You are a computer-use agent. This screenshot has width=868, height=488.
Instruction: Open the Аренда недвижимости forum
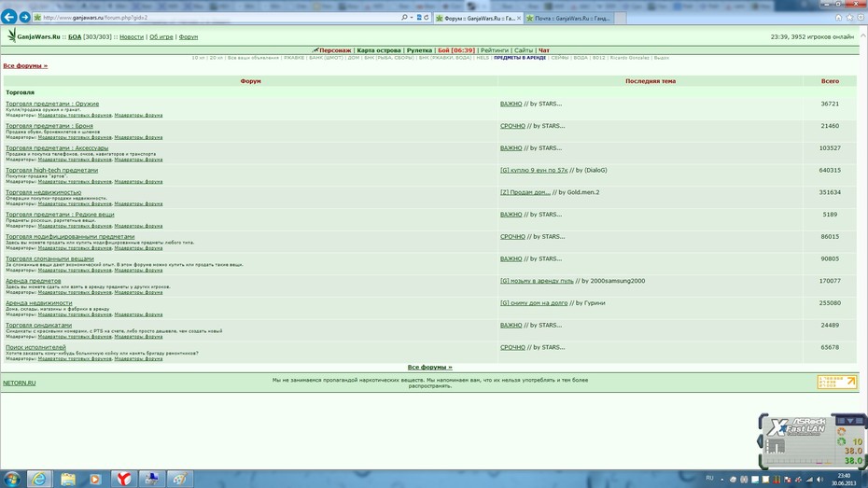[39, 302]
